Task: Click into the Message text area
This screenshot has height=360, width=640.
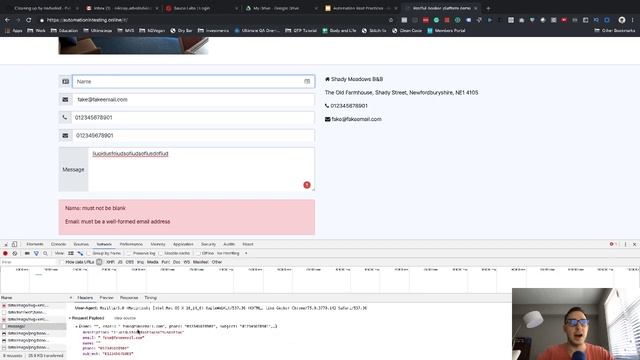Action: click(x=201, y=169)
